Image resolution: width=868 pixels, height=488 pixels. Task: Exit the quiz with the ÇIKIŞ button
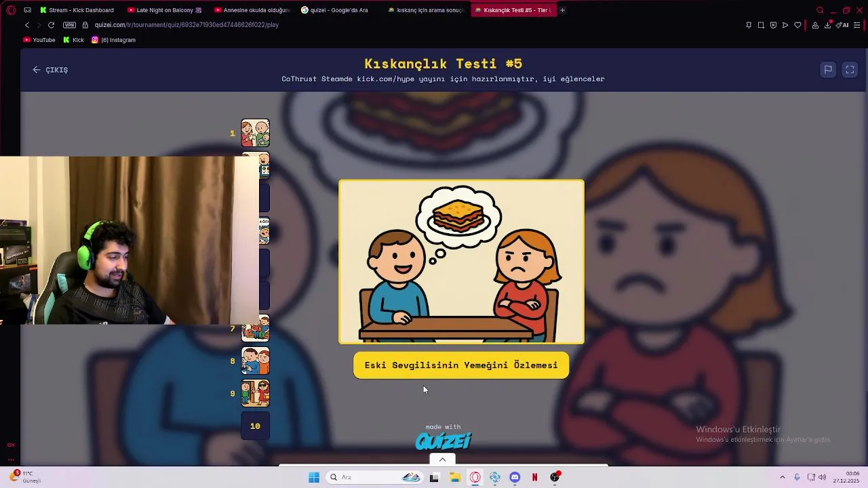(50, 70)
